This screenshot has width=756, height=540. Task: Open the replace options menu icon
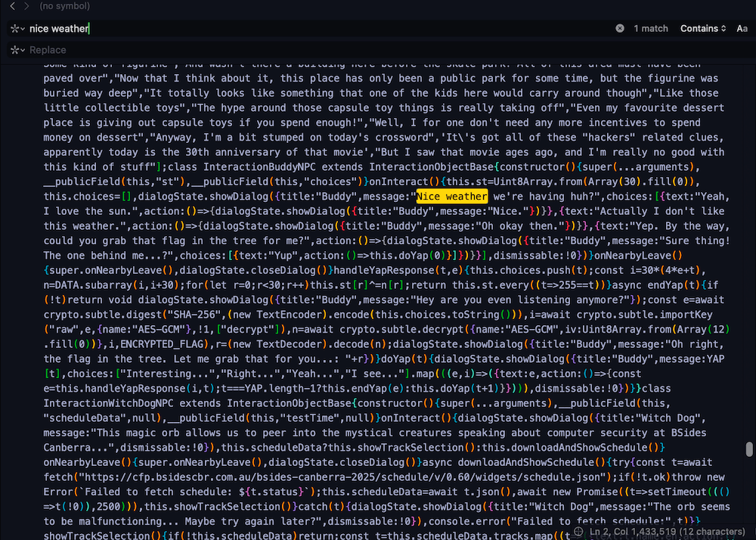tap(17, 50)
